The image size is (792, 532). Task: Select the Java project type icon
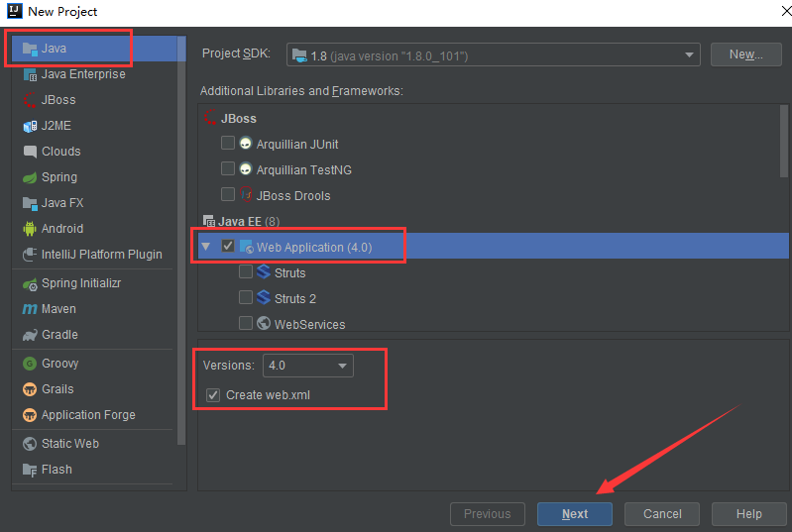30,49
